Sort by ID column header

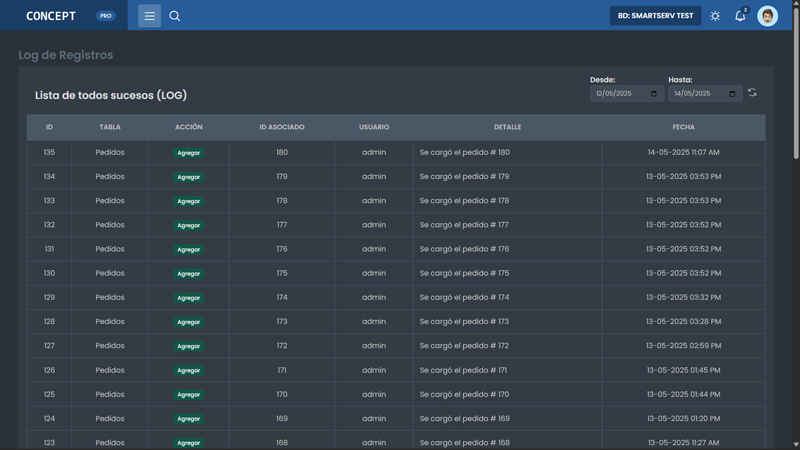coord(49,127)
